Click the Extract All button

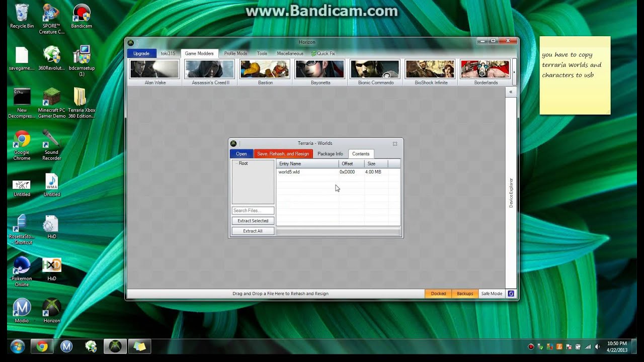(253, 231)
